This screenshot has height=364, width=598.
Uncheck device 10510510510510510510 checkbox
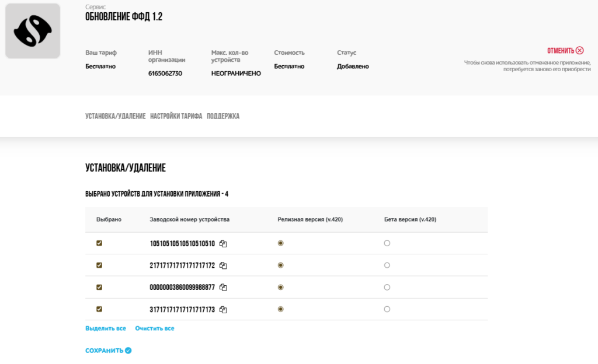tap(99, 243)
